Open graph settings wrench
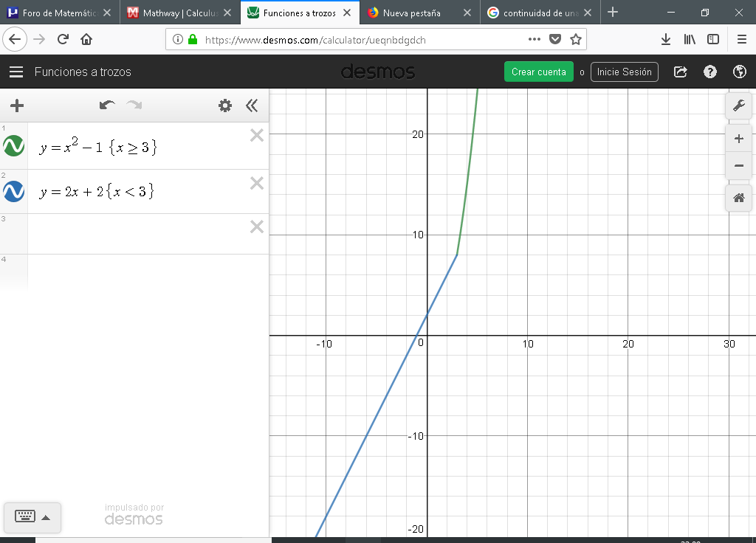 pos(738,106)
